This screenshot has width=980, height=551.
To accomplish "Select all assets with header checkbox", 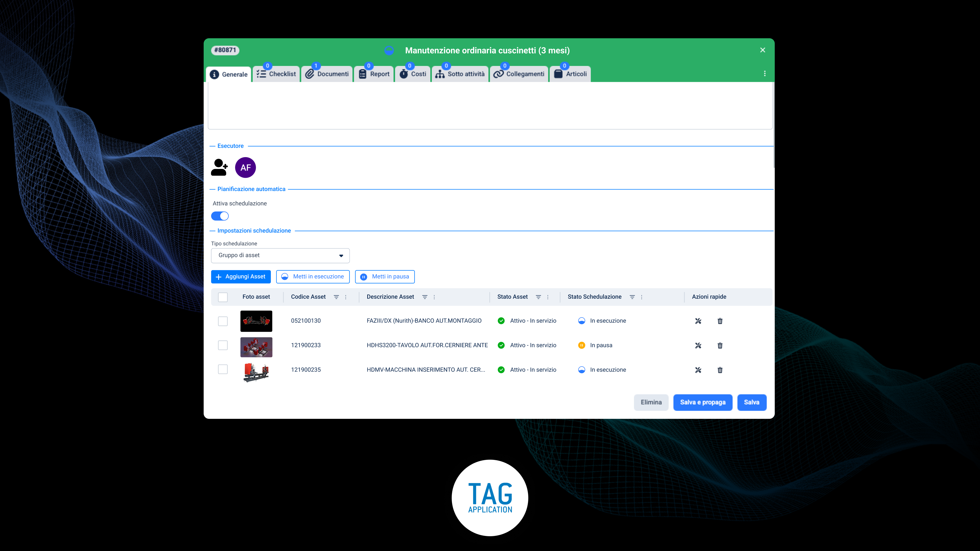I will (223, 297).
